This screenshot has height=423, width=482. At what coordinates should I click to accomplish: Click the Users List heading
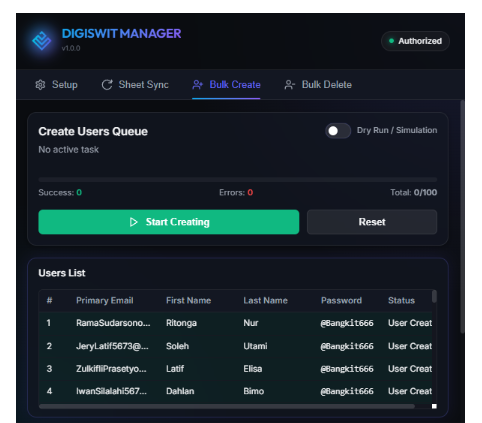pyautogui.click(x=62, y=273)
